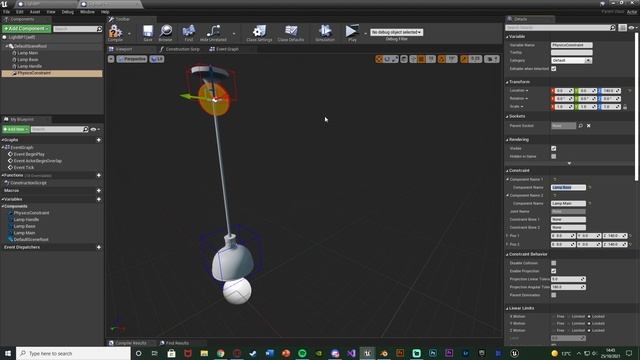Image resolution: width=640 pixels, height=360 pixels.
Task: Add new Event Dispatcher plus button
Action: pyautogui.click(x=99, y=247)
